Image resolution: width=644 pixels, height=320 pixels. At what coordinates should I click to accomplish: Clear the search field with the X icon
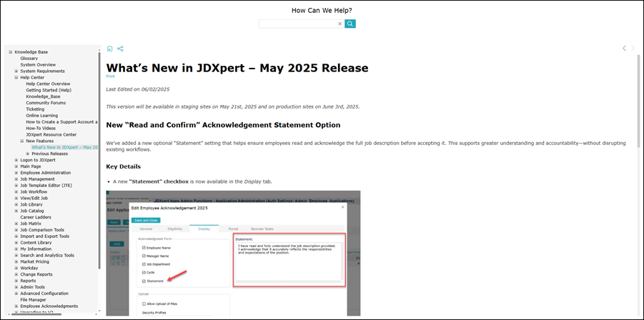tap(340, 24)
